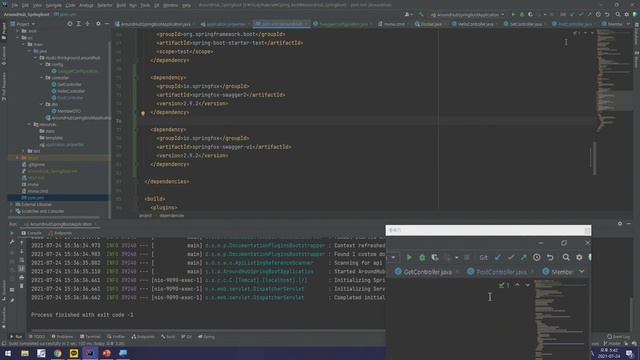
Task: Click wrench icon in Run console sidebar
Action: point(12,242)
